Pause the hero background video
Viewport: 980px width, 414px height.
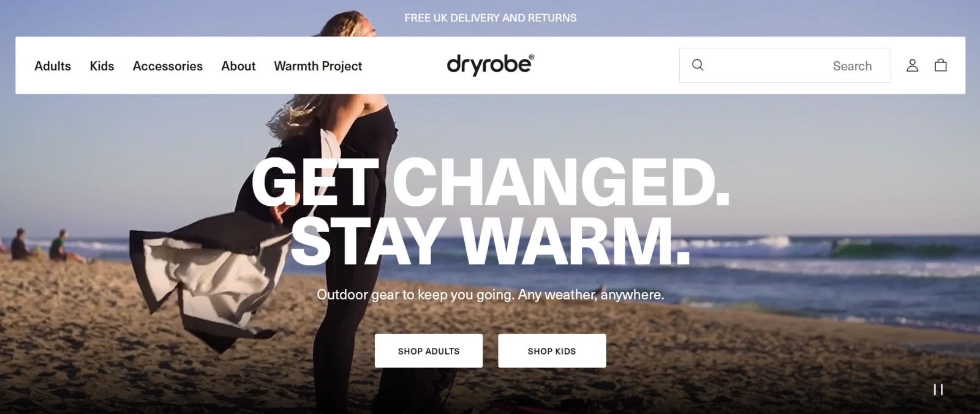pyautogui.click(x=938, y=390)
